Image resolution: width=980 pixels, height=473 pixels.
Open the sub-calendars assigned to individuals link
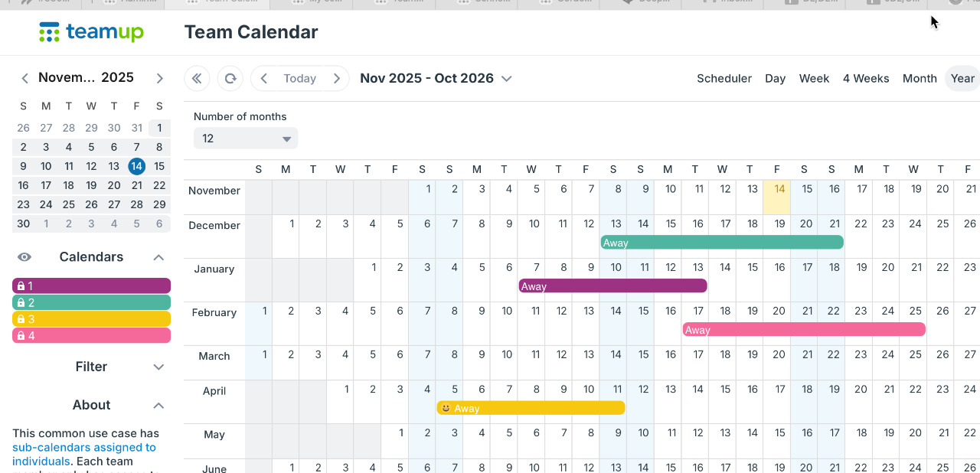pyautogui.click(x=84, y=447)
